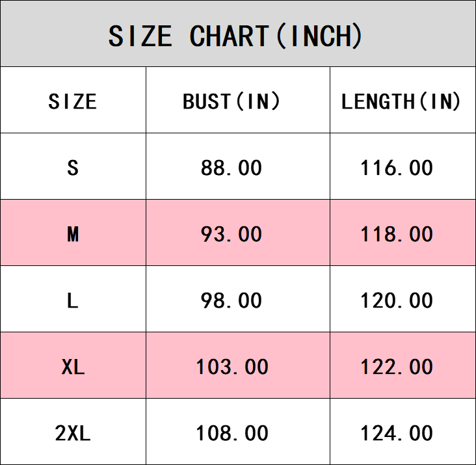Choose the 120.00 length cell

(397, 300)
